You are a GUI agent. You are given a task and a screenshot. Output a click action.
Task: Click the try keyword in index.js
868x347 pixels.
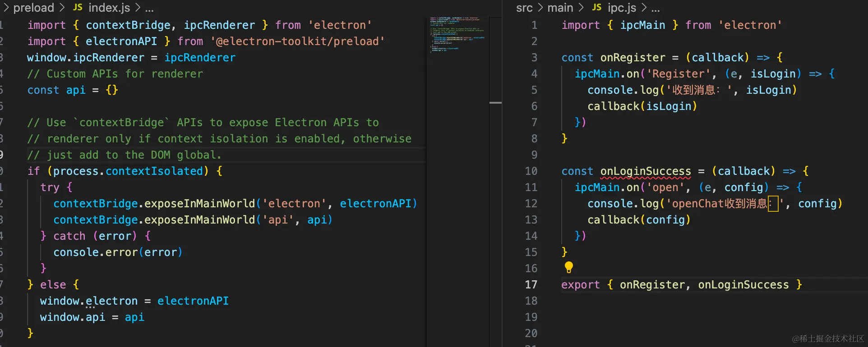[x=50, y=187]
